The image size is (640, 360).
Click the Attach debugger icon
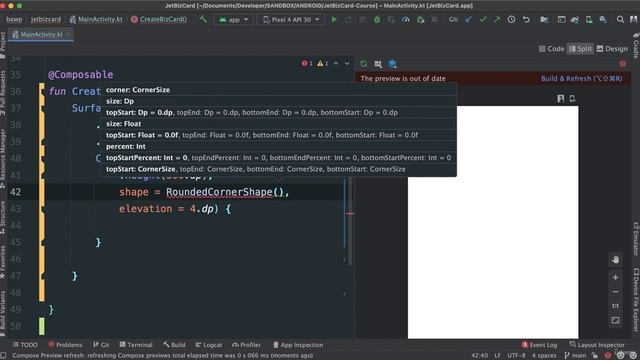tap(420, 19)
